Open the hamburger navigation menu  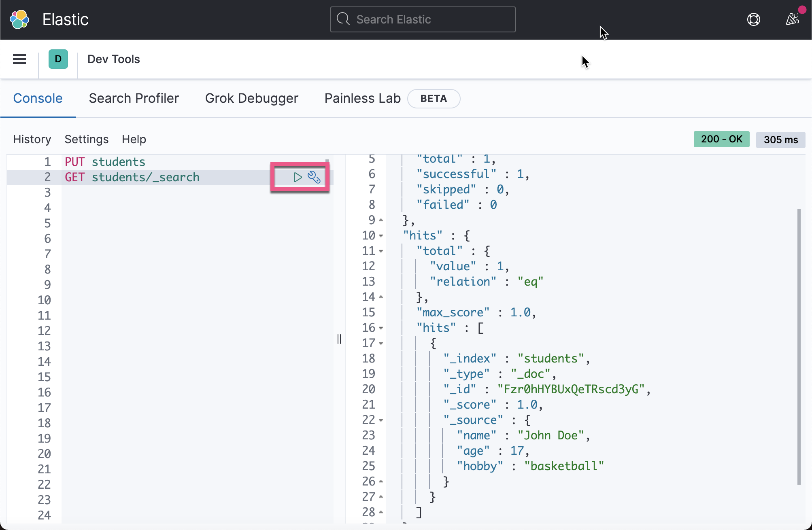[19, 59]
